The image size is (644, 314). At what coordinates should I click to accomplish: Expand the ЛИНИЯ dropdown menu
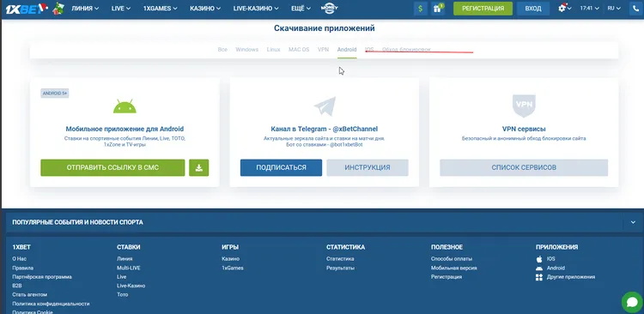click(x=85, y=9)
